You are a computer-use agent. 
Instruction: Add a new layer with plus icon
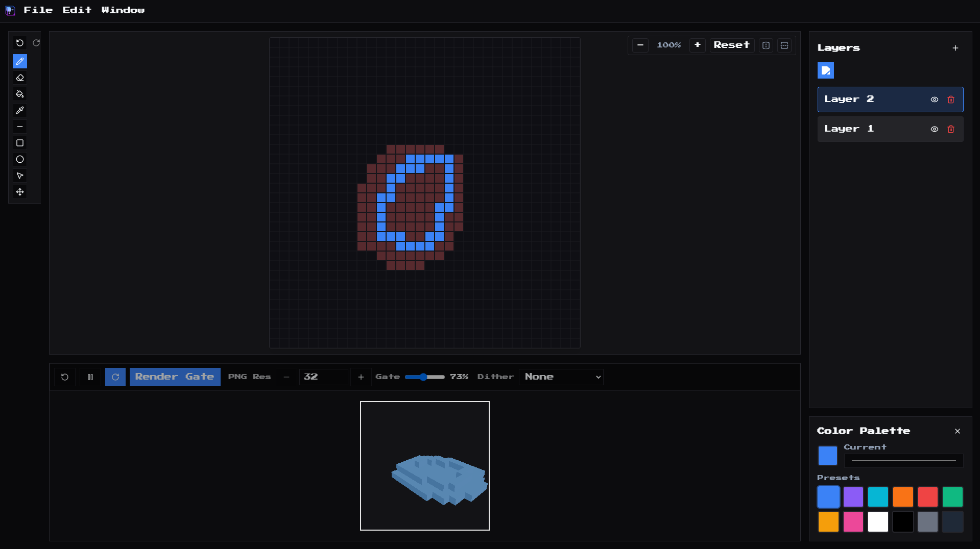[x=955, y=48]
